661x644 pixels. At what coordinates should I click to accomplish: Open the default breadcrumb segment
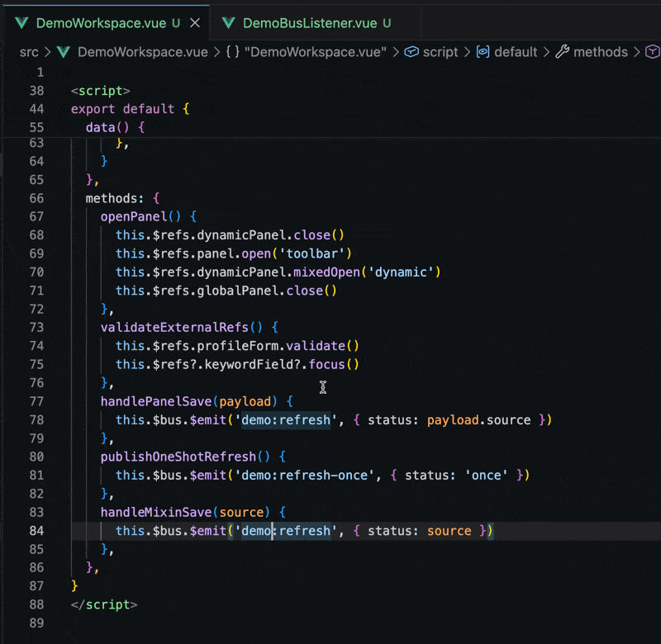tap(516, 52)
